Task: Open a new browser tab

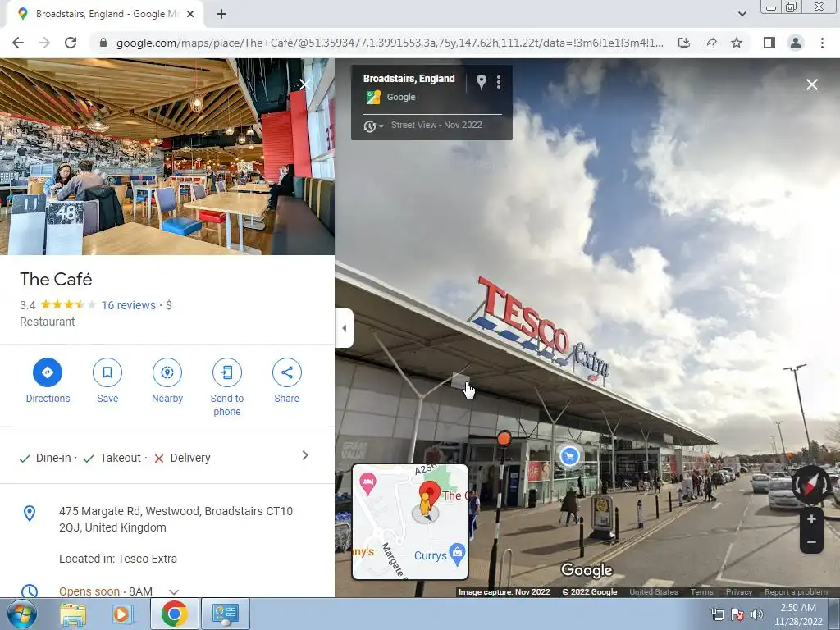Action: [221, 15]
